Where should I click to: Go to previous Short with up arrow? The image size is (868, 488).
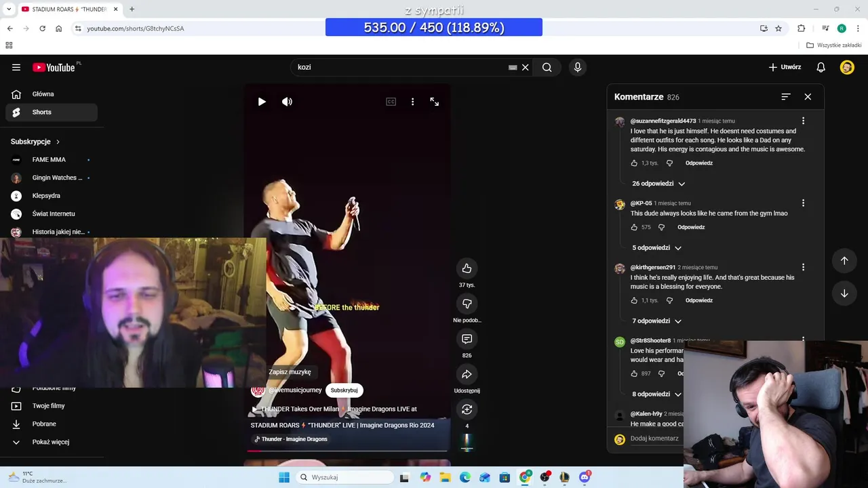(844, 260)
